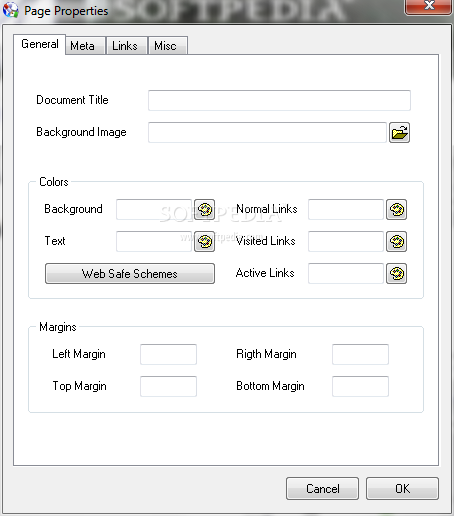Click the "Background Image" label
This screenshot has height=516, width=454.
81,132
